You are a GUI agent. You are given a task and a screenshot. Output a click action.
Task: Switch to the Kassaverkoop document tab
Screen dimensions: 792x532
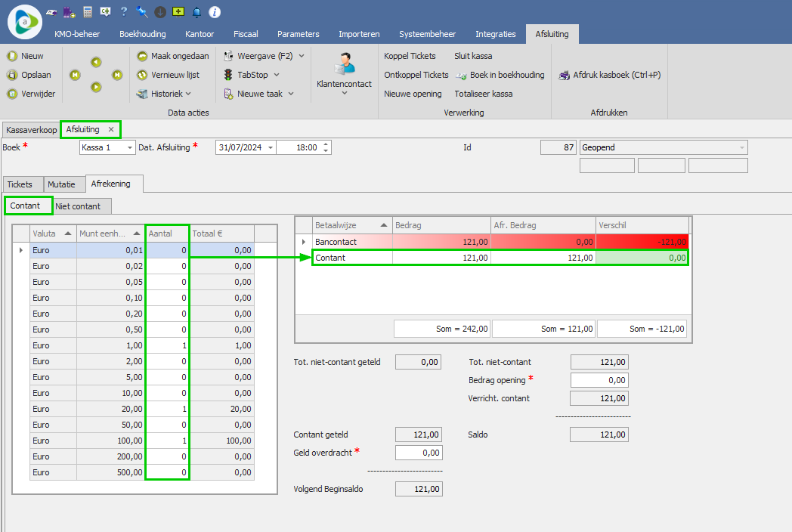[x=31, y=130]
